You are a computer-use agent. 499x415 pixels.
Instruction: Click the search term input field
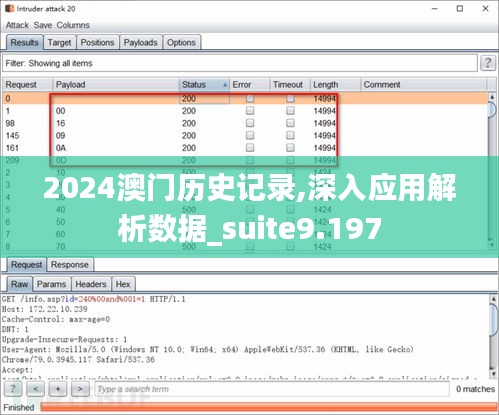coord(272,389)
